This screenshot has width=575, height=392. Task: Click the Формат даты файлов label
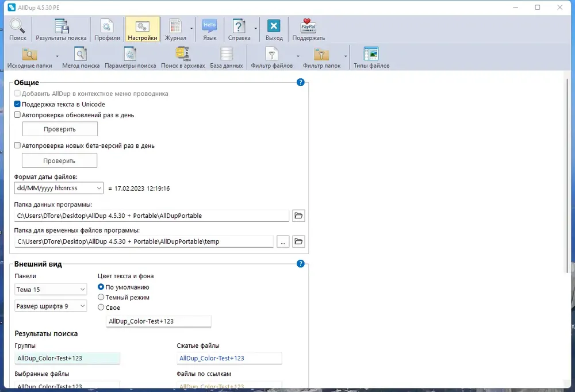[46, 177]
